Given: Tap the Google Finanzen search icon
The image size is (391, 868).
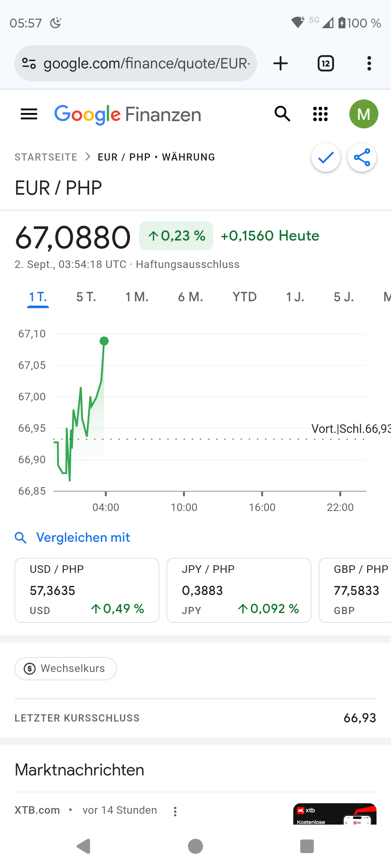Looking at the screenshot, I should point(282,114).
